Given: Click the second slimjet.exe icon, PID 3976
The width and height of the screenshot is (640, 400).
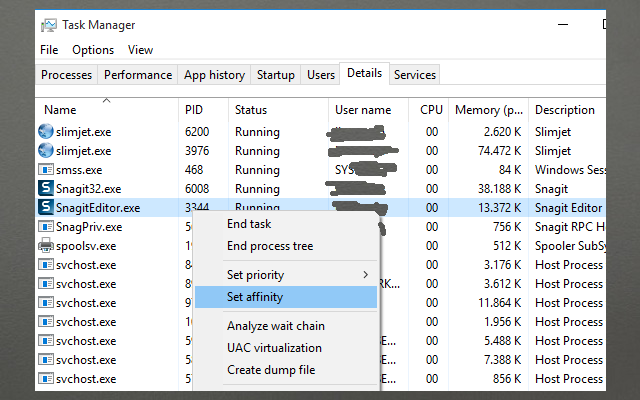Looking at the screenshot, I should (x=46, y=150).
